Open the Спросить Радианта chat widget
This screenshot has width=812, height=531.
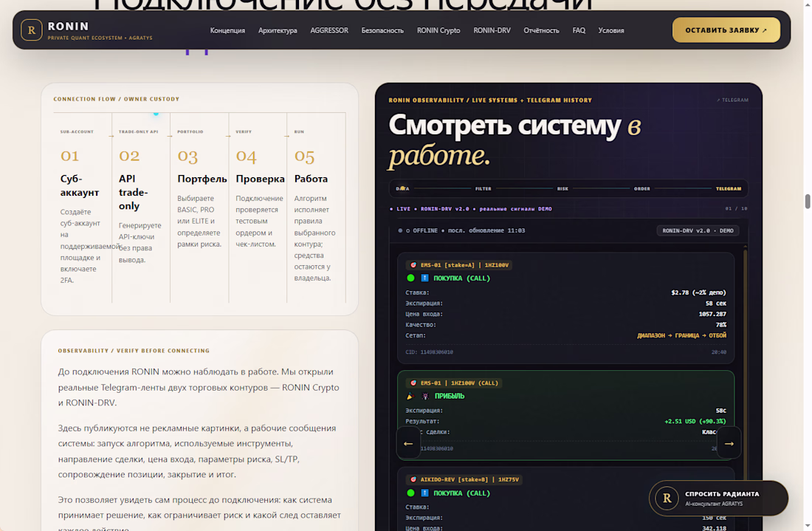pyautogui.click(x=719, y=499)
